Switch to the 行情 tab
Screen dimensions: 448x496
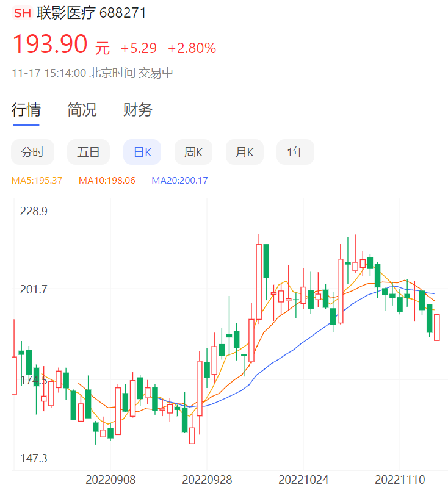[26, 110]
